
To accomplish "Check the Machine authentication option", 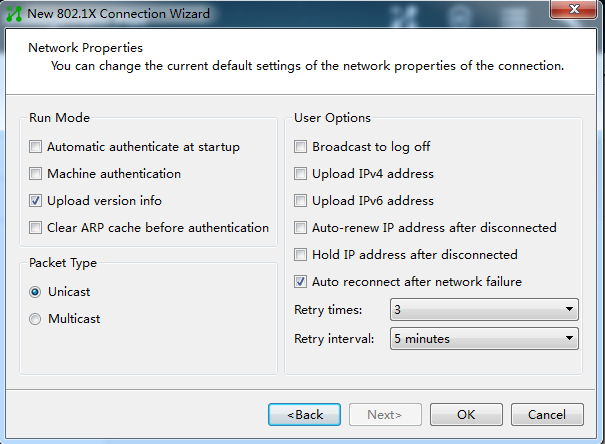I will point(35,174).
